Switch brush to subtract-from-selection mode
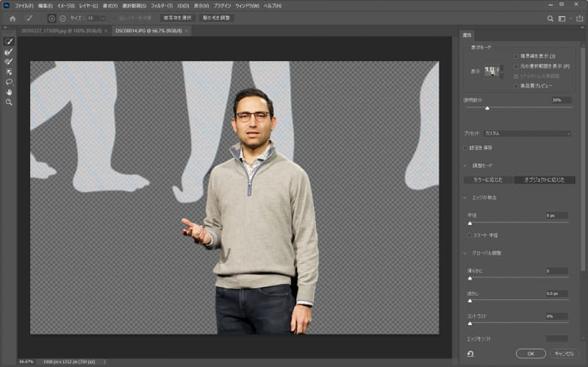Screen dimensions: 588x367 click(62, 18)
